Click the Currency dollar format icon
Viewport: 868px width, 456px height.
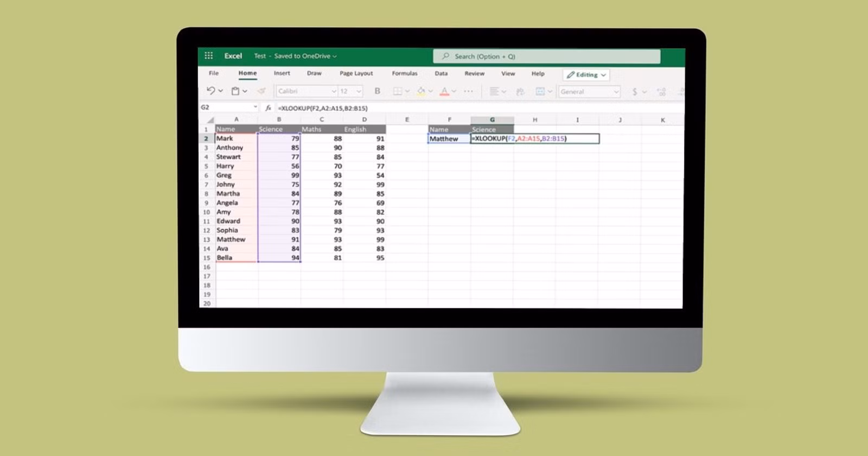tap(635, 92)
